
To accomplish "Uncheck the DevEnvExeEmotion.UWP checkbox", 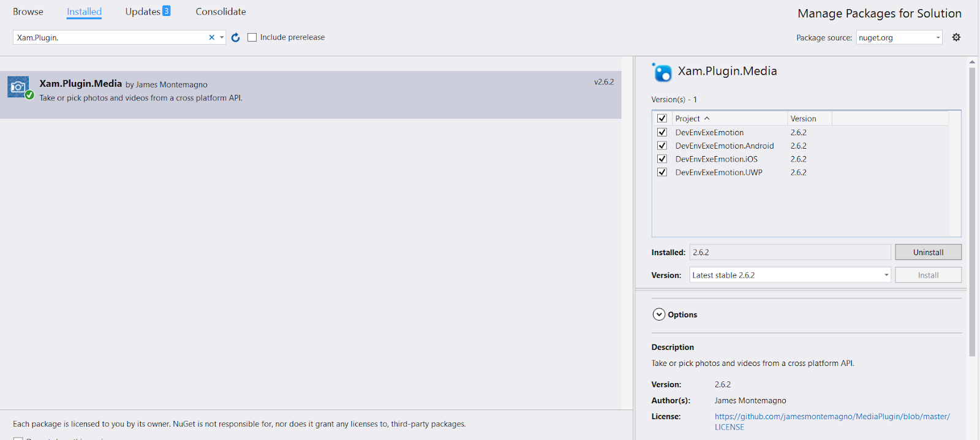I will click(x=662, y=172).
